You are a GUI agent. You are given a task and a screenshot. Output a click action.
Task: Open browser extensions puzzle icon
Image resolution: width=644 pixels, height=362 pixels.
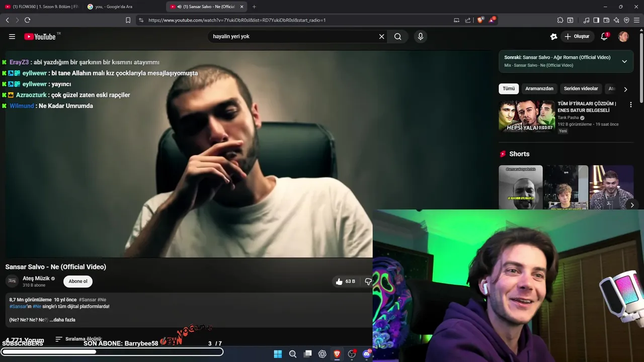click(x=560, y=20)
